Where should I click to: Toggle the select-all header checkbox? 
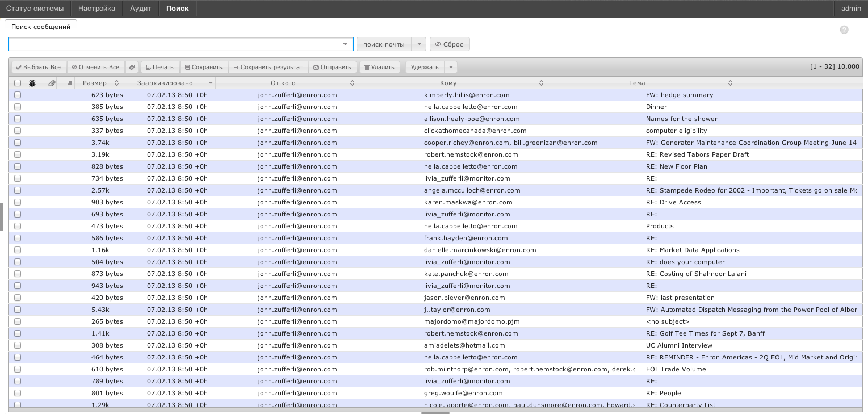point(18,83)
